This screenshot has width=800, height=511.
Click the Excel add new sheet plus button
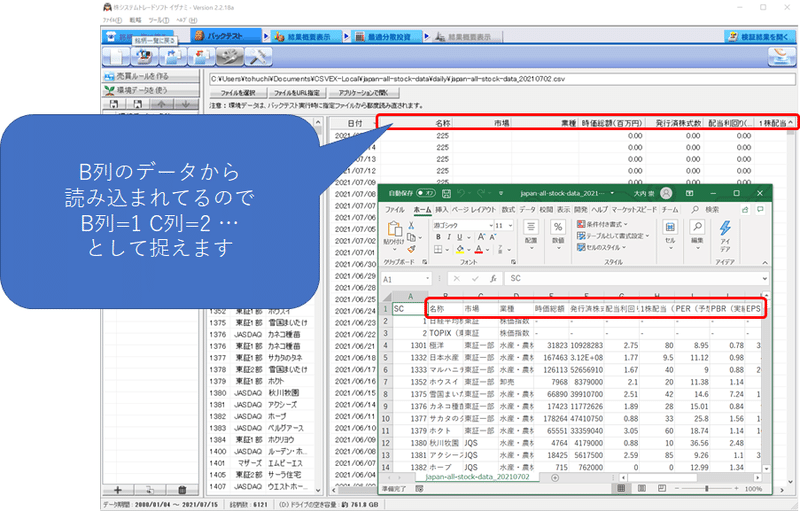pyautogui.click(x=555, y=478)
